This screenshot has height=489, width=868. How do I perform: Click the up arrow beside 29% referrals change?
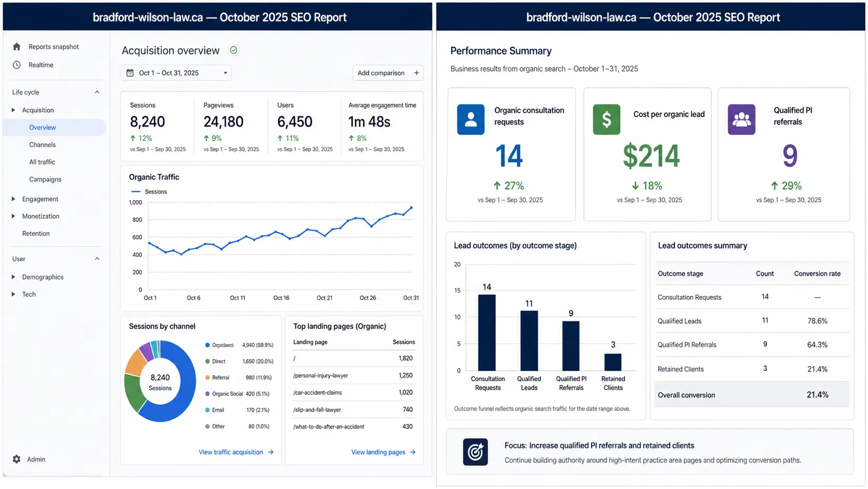click(x=775, y=186)
